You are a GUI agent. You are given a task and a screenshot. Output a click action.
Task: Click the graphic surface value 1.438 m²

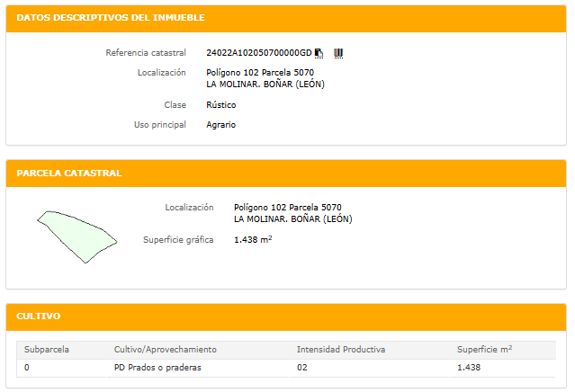coord(253,240)
